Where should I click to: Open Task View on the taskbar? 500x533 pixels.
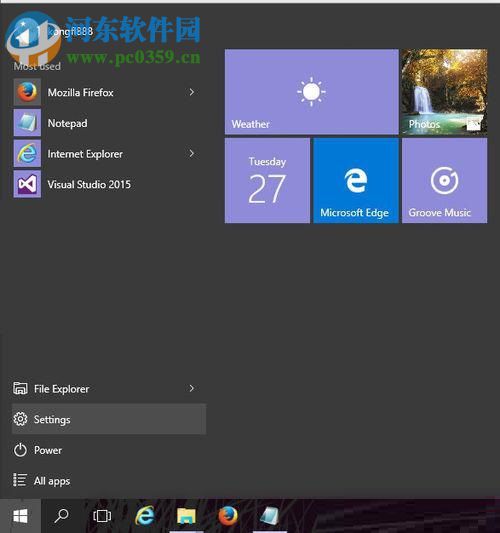click(102, 516)
